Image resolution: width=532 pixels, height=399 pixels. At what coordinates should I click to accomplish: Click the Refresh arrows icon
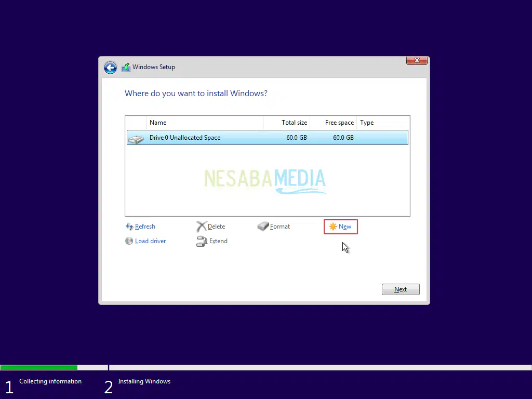coord(129,227)
